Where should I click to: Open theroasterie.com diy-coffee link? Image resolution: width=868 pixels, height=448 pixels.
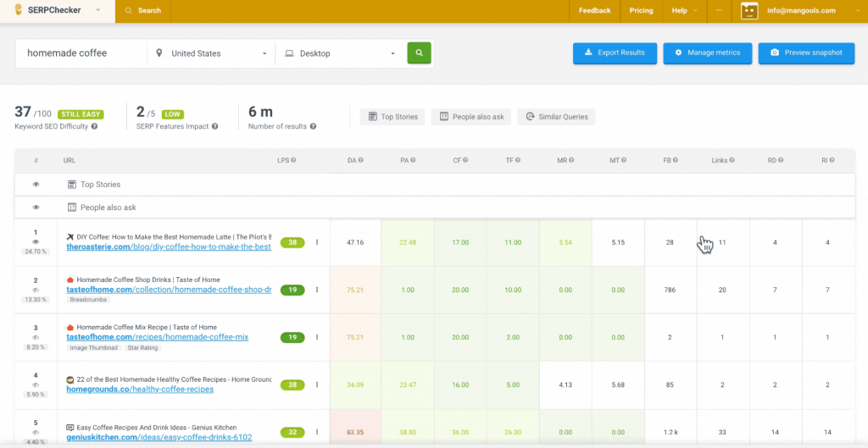coord(169,247)
